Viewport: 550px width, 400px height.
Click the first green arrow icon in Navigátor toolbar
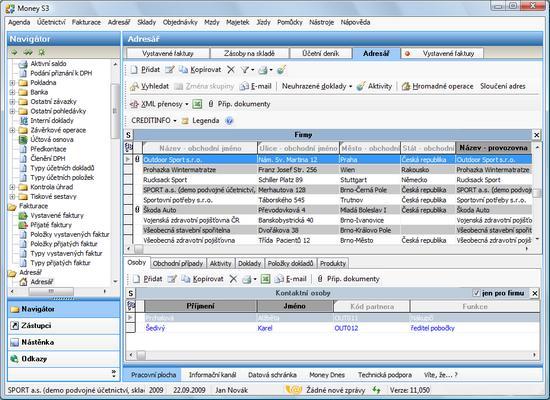pyautogui.click(x=14, y=52)
